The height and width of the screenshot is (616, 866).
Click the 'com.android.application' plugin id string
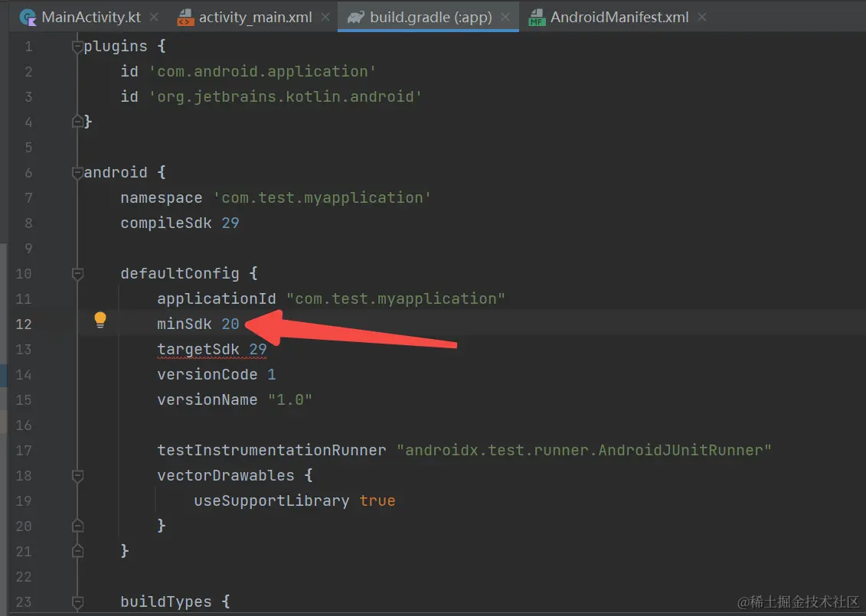point(263,71)
